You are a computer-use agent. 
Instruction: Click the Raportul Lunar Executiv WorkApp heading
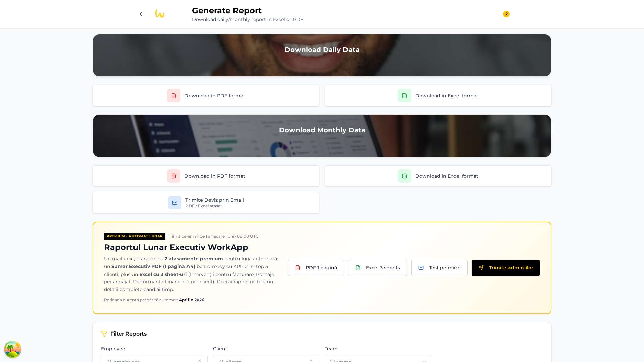point(176,247)
